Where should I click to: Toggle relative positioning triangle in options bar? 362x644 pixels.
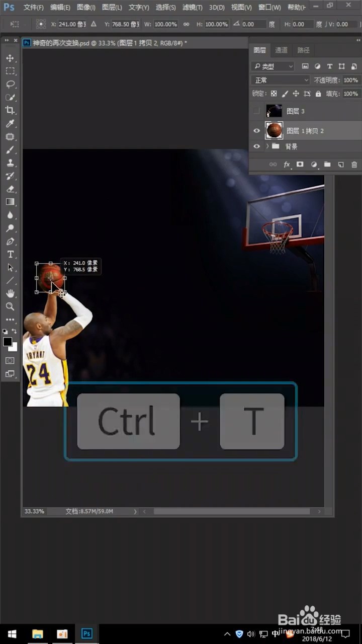coord(94,24)
